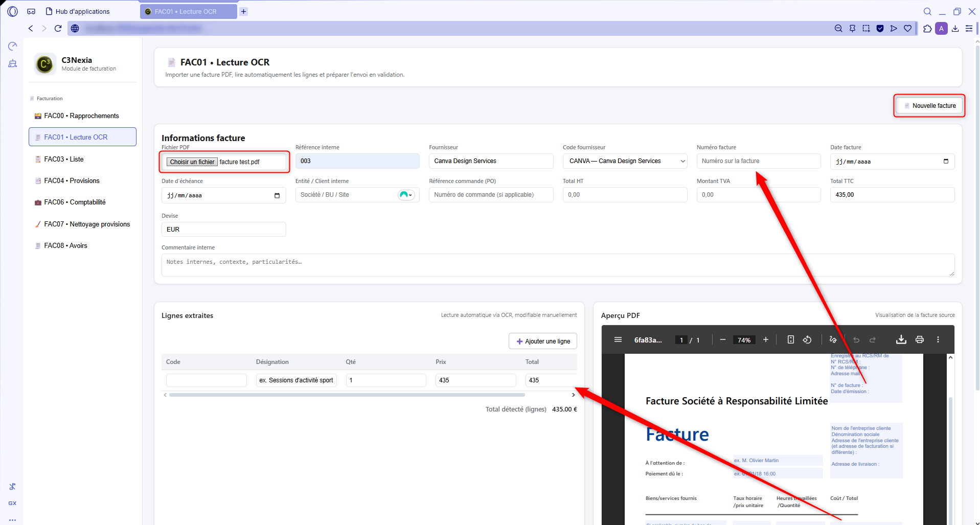Viewport: 980px width, 525px height.
Task: Go to FAC06 Comptabilité in the sidebar
Action: tap(75, 202)
